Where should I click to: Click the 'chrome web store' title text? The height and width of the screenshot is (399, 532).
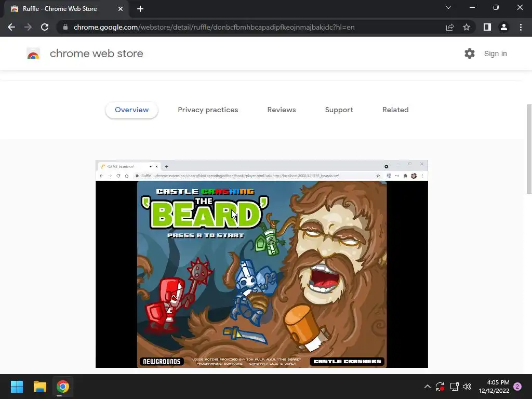coord(96,54)
